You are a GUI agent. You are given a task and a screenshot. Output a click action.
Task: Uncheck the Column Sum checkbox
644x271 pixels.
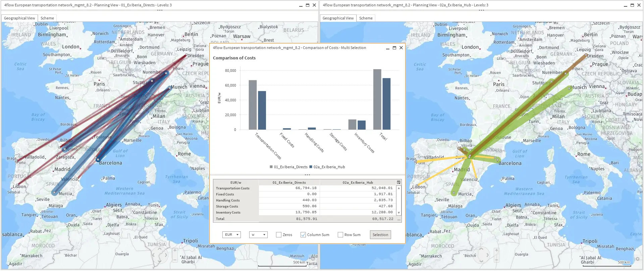pos(303,235)
